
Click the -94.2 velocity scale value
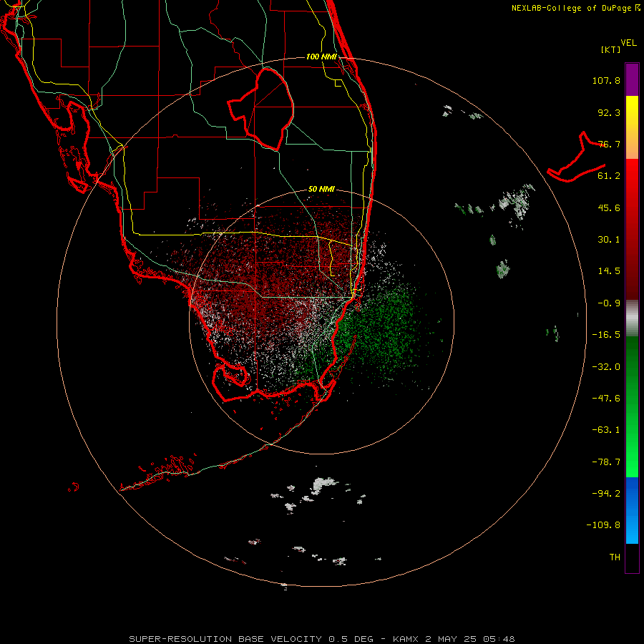[x=606, y=493]
